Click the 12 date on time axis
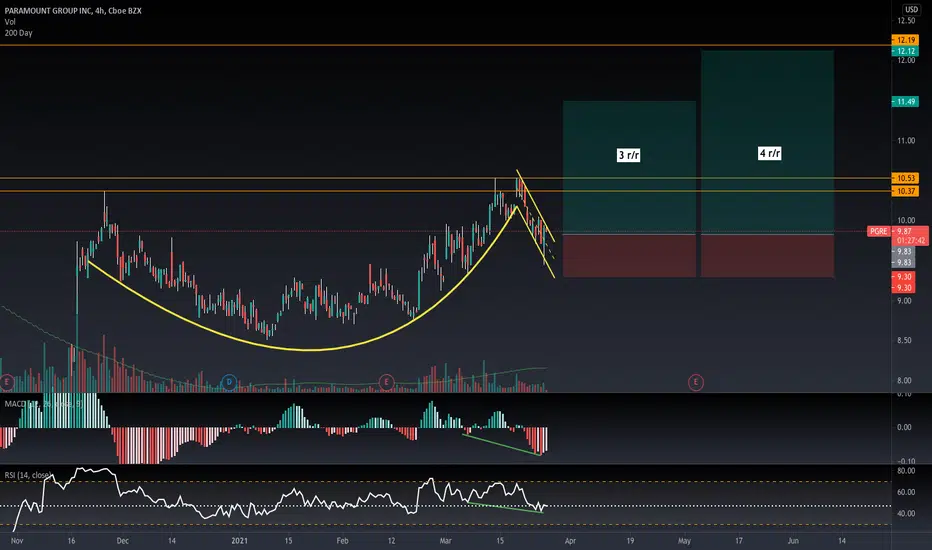932x550 pixels. [x=391, y=541]
